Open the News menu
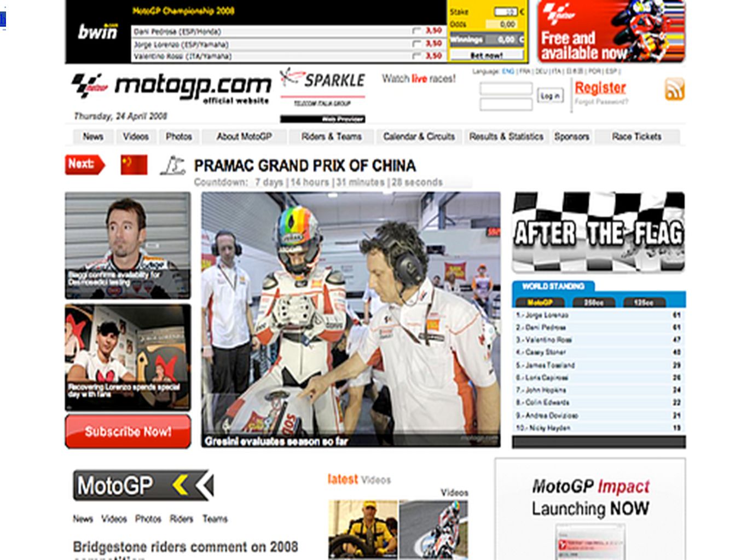Viewport: 747px width, 560px height. point(93,136)
